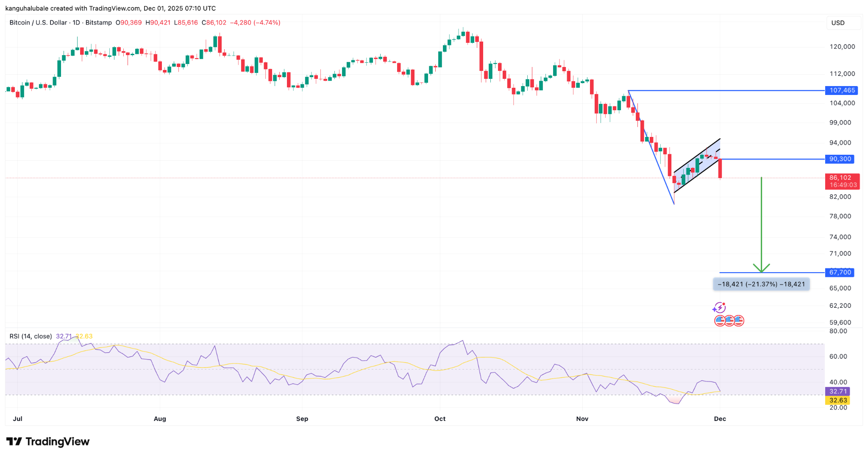Click the red 86,102 current price label
Screen dimensions: 868x457
point(841,178)
